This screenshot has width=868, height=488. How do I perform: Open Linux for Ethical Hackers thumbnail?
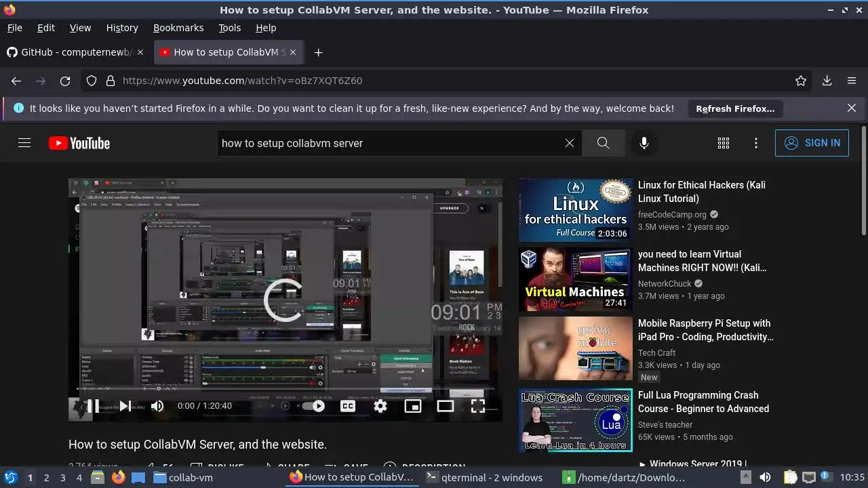pyautogui.click(x=575, y=210)
